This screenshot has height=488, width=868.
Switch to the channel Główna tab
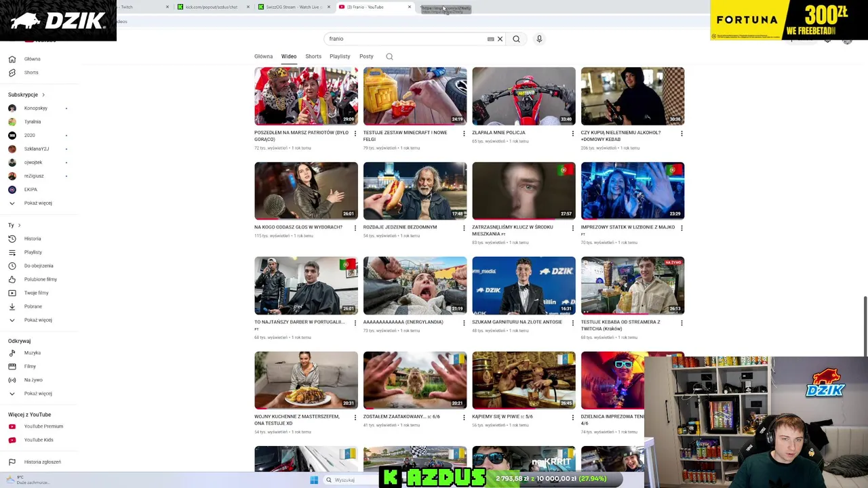263,56
